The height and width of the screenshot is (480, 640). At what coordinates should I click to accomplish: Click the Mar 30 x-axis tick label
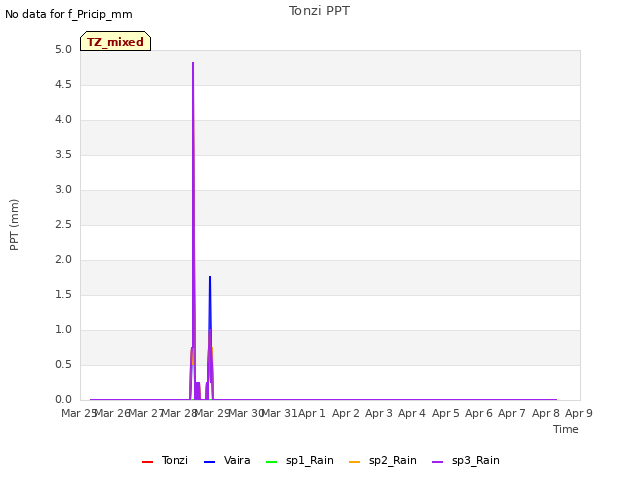point(246,413)
